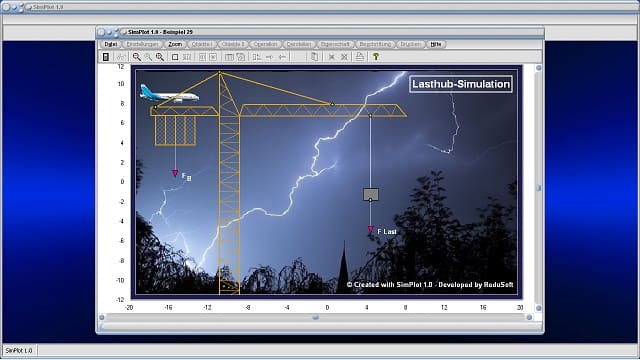The width and height of the screenshot is (640, 360).
Task: Click the right arrow of horizontal scrollbar
Action: [x=529, y=317]
